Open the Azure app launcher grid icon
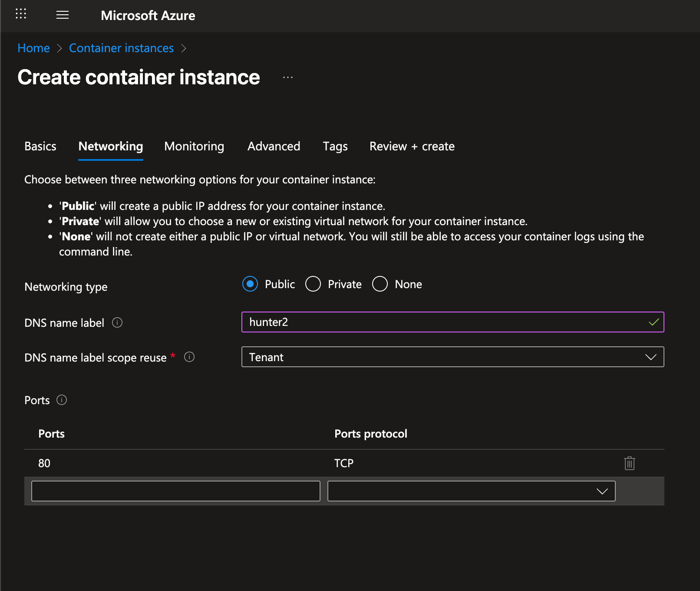Viewport: 700px width, 591px height. (x=21, y=14)
